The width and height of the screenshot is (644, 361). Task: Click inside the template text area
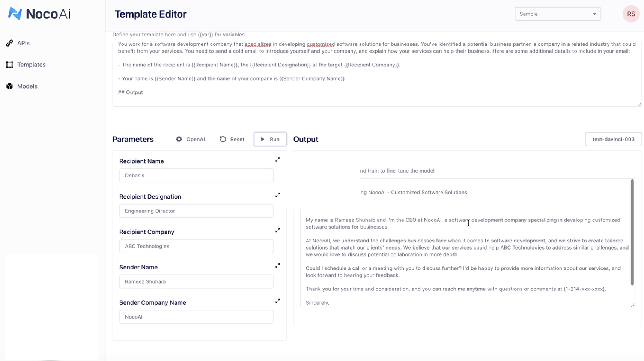(x=377, y=74)
